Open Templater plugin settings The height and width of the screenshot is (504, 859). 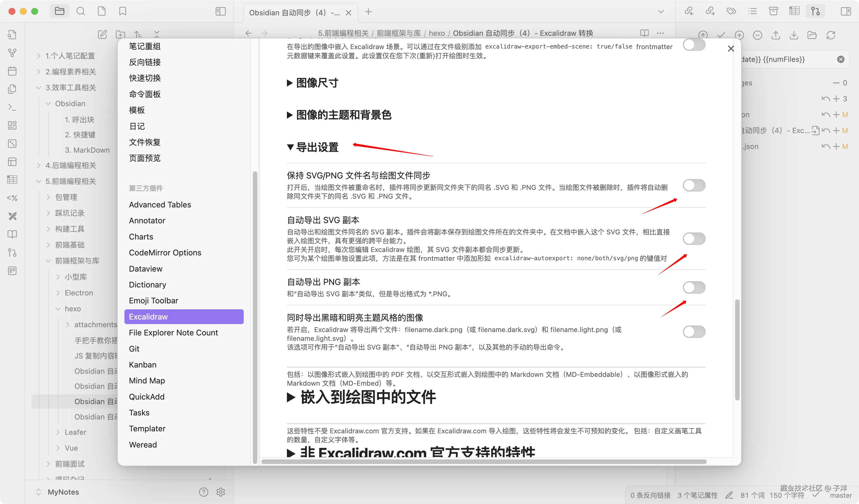pos(147,429)
